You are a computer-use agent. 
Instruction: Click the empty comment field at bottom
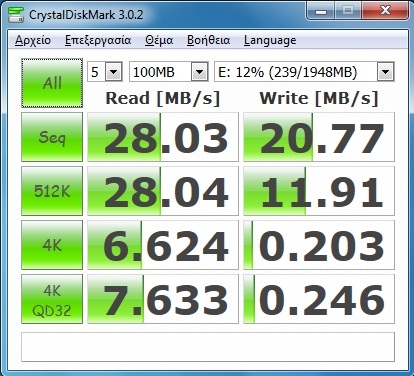pyautogui.click(x=208, y=347)
